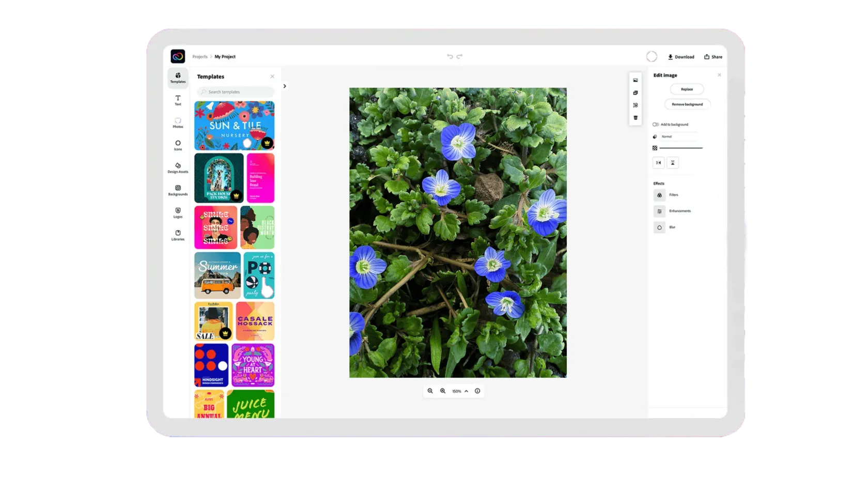Screen dimensions: 868x492
Task: Zoom out of the canvas
Action: click(430, 391)
